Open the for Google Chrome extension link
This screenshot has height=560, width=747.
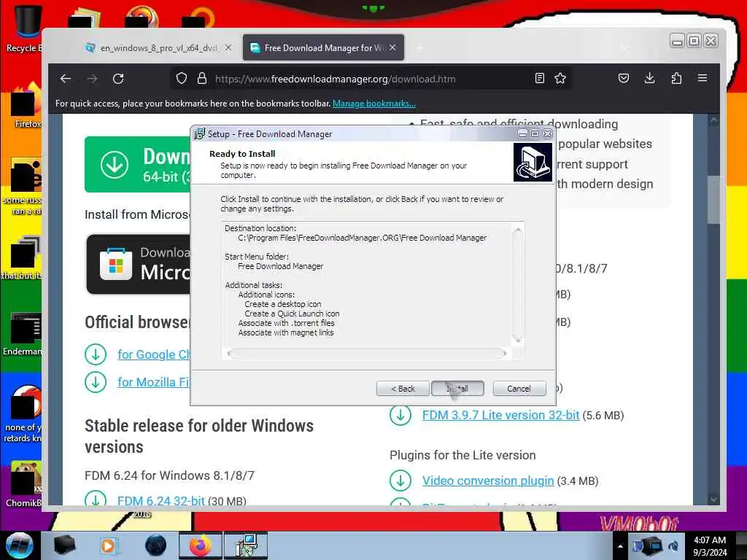(153, 355)
